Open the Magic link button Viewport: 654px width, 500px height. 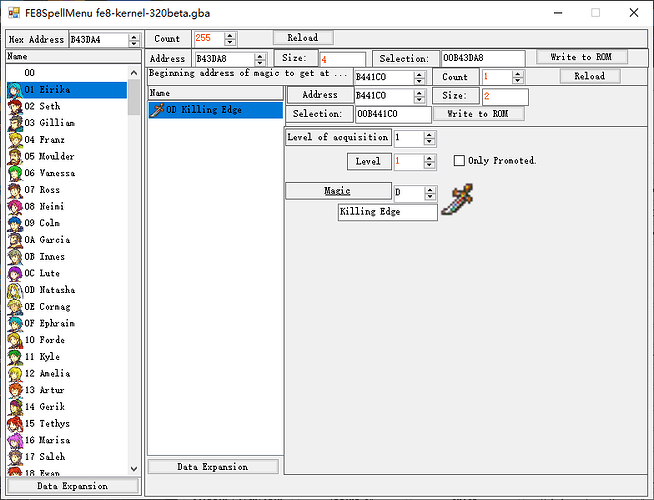coord(338,191)
